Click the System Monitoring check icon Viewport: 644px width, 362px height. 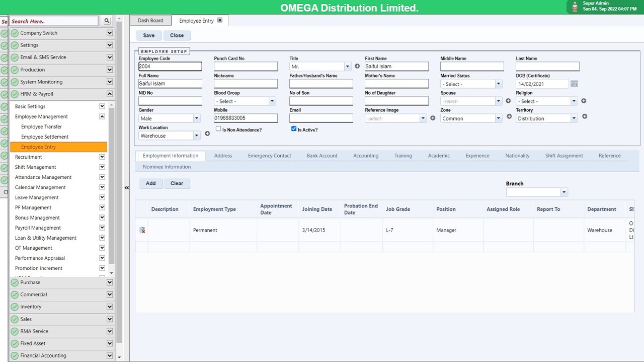[x=15, y=82]
